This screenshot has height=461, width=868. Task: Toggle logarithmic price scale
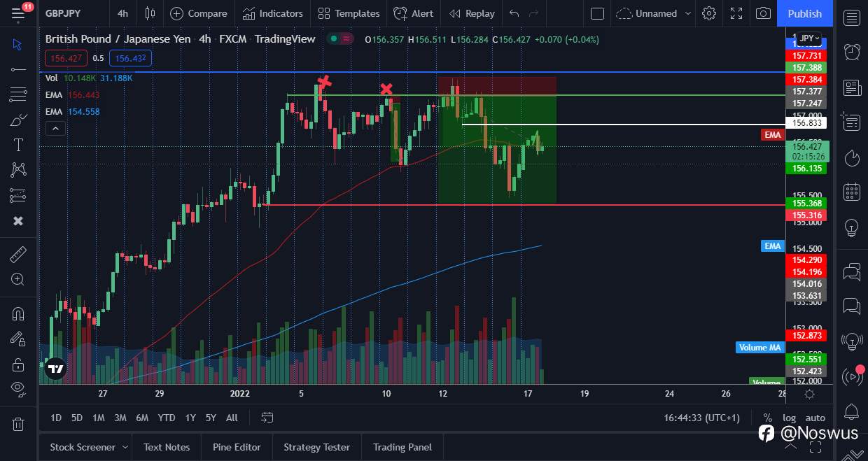pyautogui.click(x=790, y=418)
